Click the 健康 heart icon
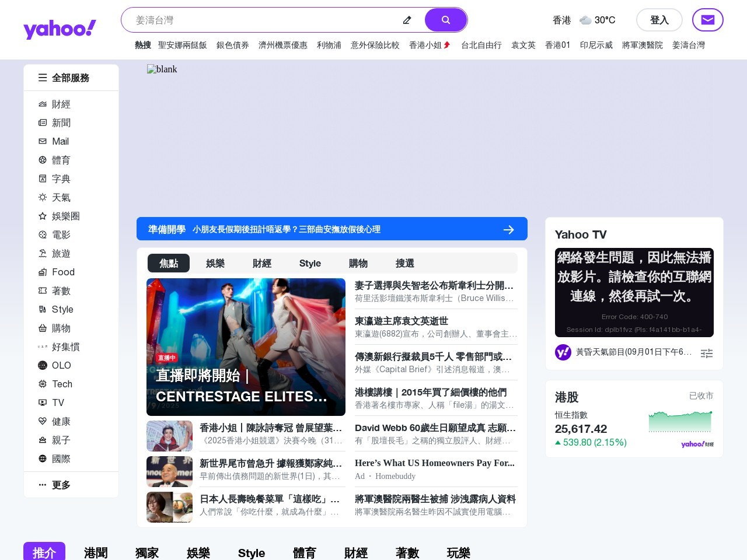747x560 pixels. 43,422
